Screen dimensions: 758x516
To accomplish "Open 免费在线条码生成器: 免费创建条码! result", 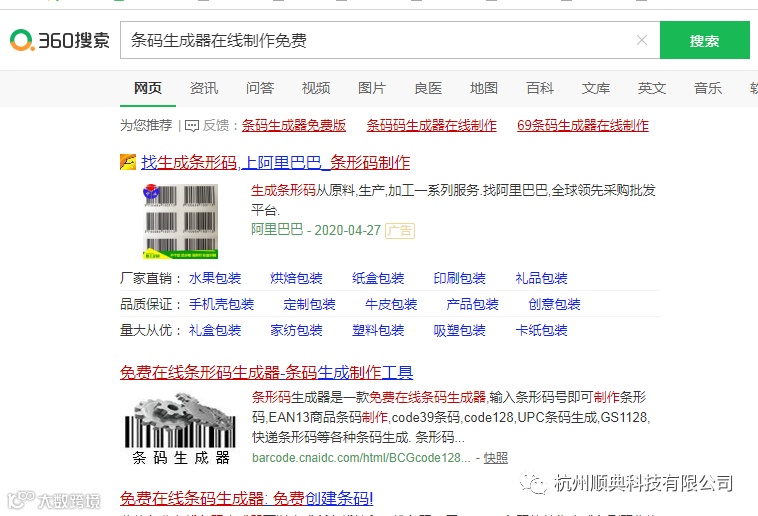I will (247, 498).
